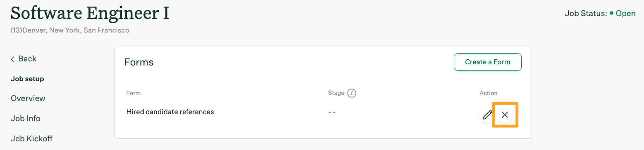The image size is (644, 150).
Task: Click the green job status dot
Action: pos(611,13)
